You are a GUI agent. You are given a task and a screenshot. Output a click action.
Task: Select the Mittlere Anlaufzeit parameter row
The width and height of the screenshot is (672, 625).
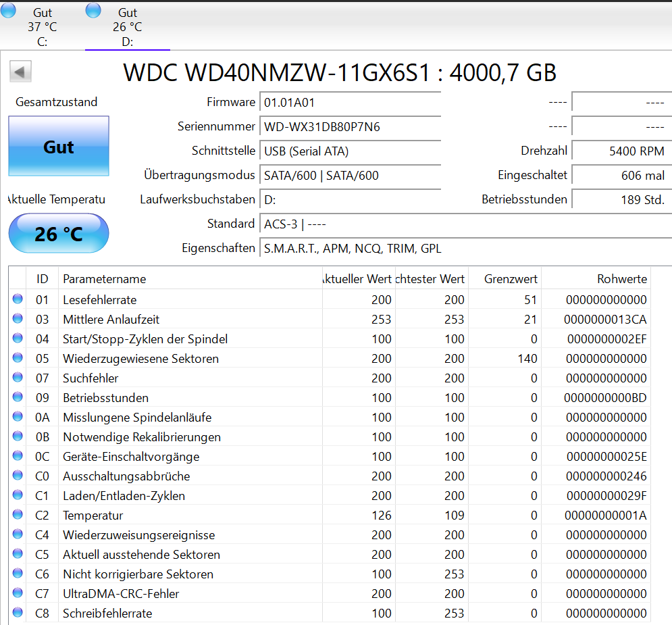pos(330,320)
